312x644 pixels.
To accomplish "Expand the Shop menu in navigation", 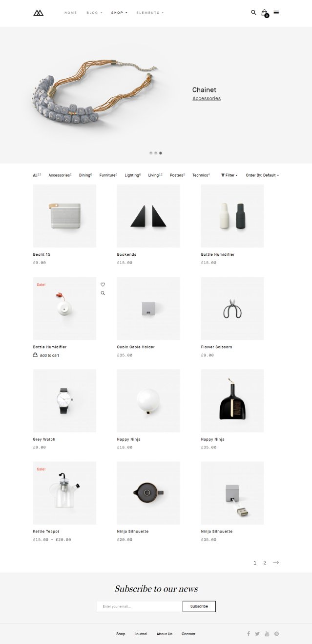I will (119, 13).
